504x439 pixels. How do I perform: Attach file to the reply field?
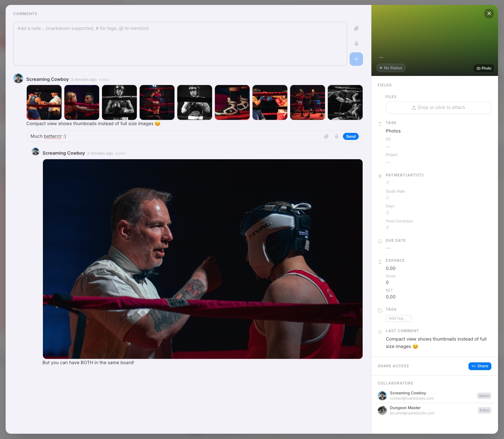pyautogui.click(x=326, y=136)
